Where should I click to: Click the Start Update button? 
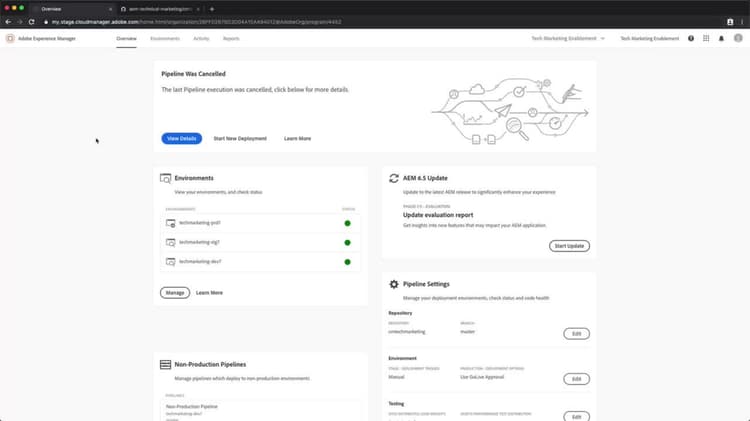tap(569, 246)
